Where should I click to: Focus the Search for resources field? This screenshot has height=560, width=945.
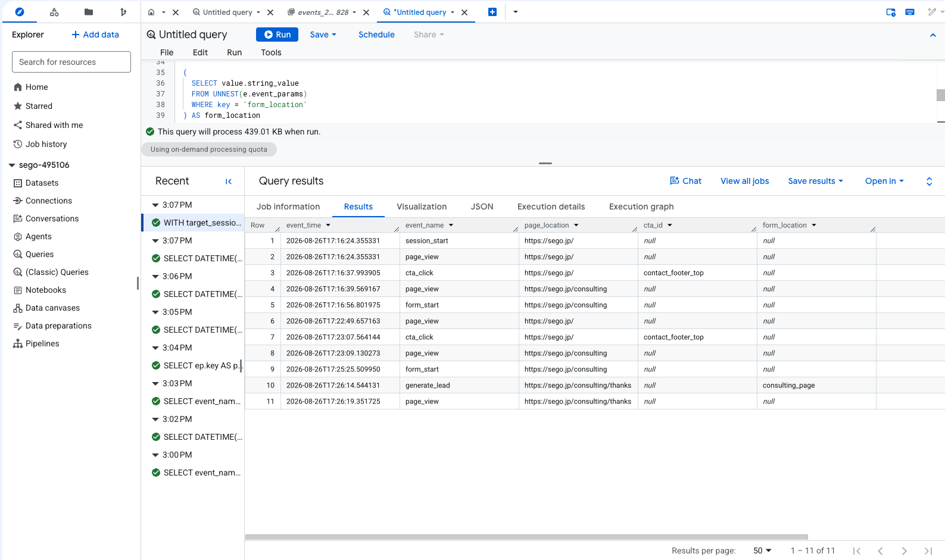click(71, 62)
